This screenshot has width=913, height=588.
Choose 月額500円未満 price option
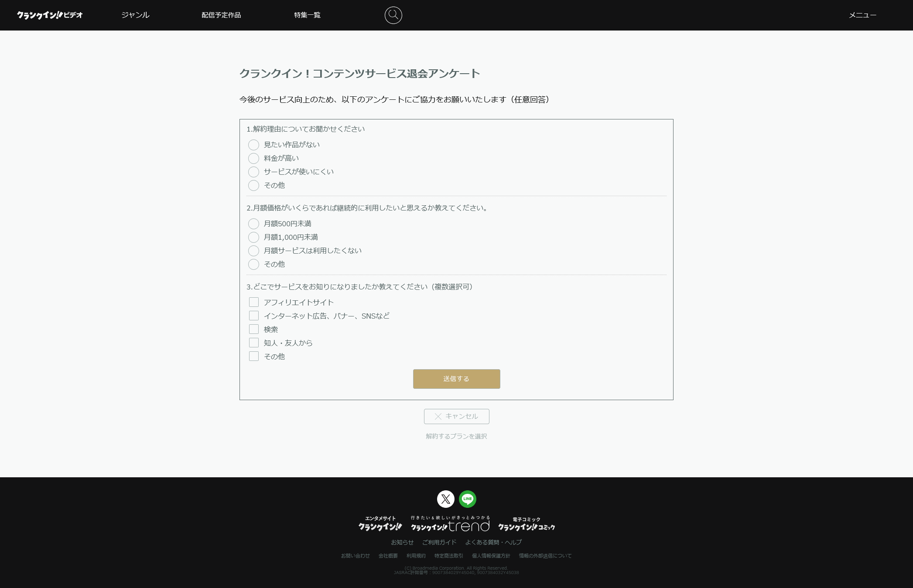(x=253, y=224)
